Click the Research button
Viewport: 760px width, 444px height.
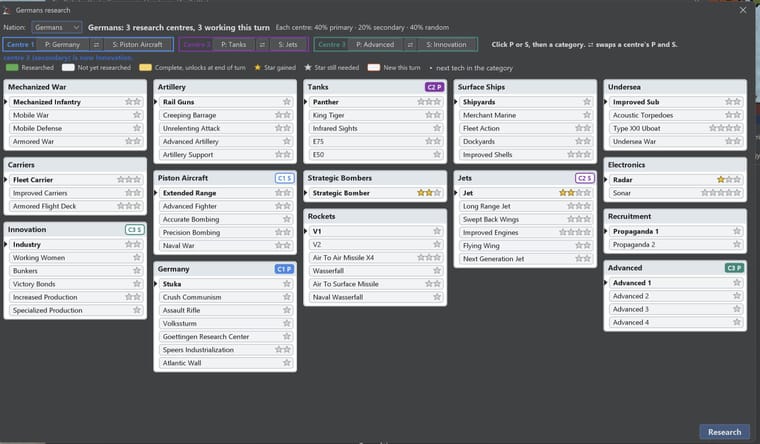click(724, 432)
